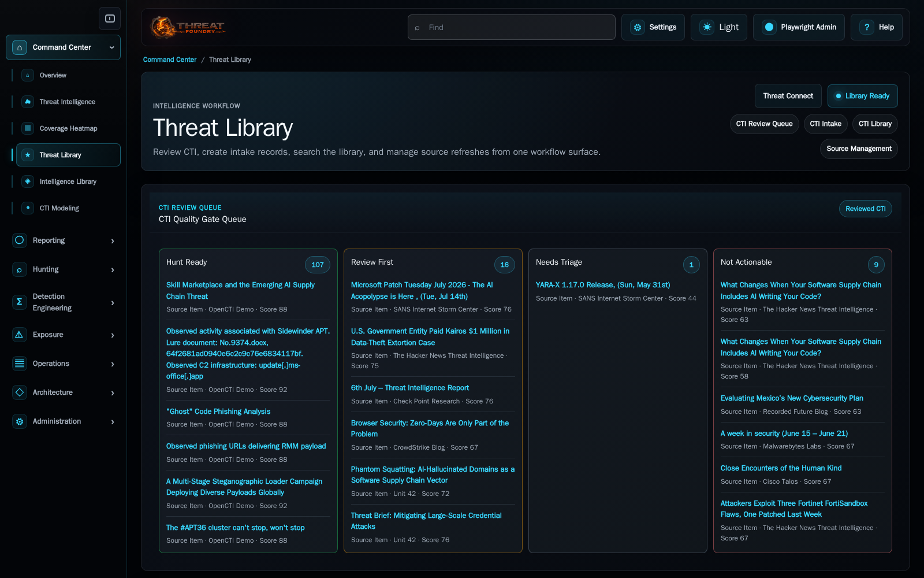The image size is (924, 578).
Task: Click the Administration gear icon
Action: tap(20, 421)
